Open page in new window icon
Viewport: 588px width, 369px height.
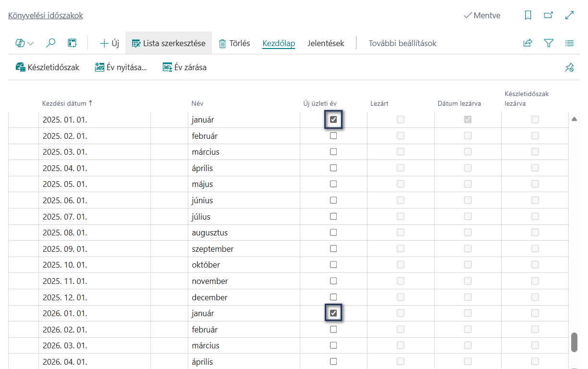pos(548,15)
